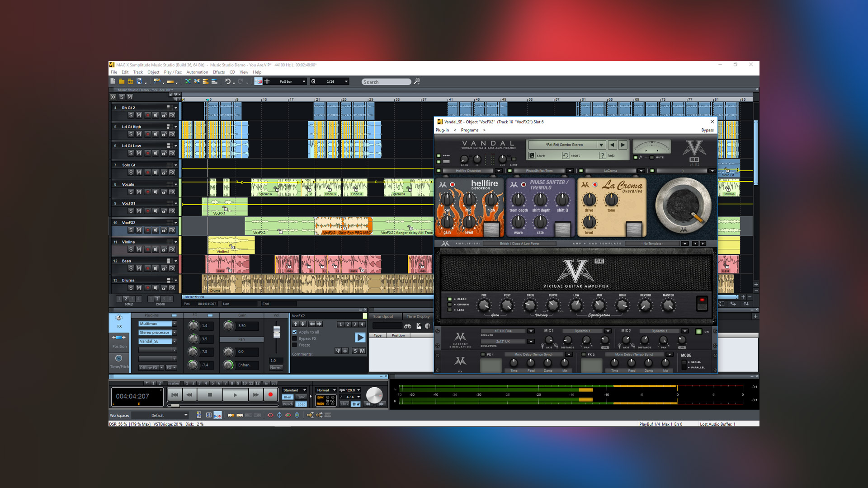
Task: Toggle the Bypass button on Vandal_SE
Action: 705,130
